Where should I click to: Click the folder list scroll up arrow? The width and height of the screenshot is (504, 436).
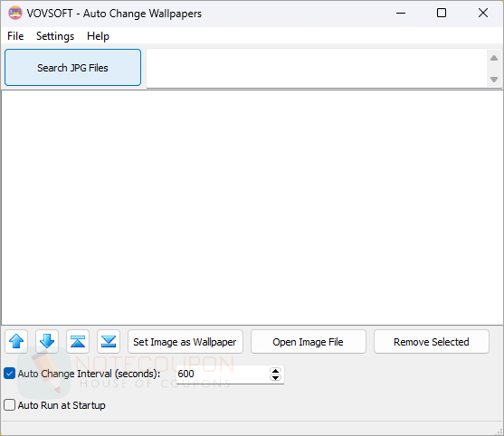[x=494, y=58]
